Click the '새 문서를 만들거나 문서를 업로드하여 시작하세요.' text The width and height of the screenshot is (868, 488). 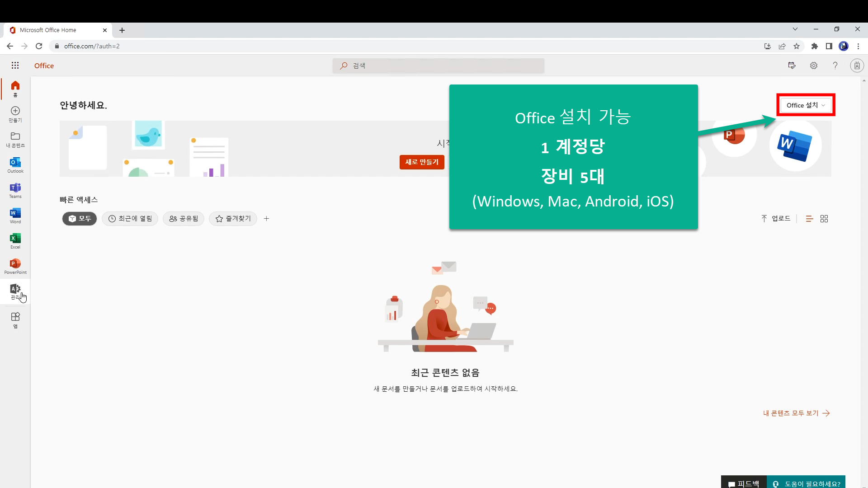(446, 389)
